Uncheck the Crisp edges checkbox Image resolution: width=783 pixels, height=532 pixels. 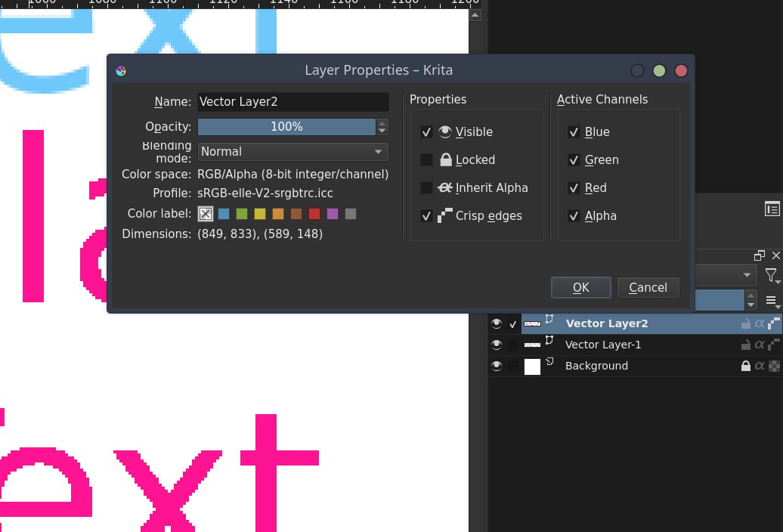click(426, 215)
